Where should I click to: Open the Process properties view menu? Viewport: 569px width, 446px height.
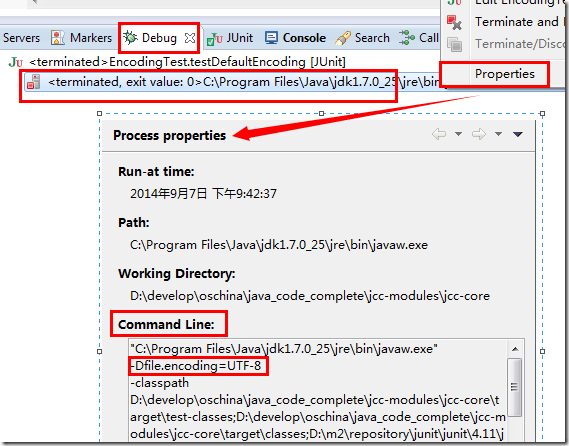tap(518, 134)
